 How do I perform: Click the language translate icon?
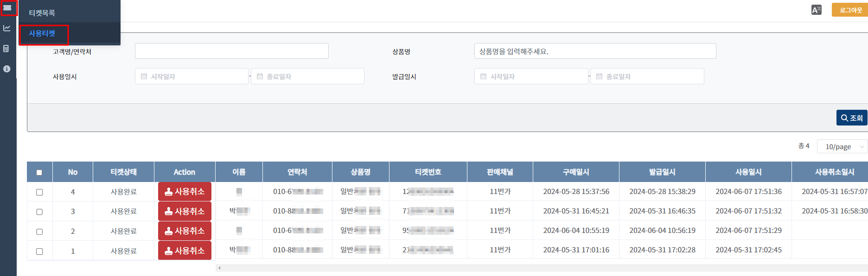tap(817, 10)
